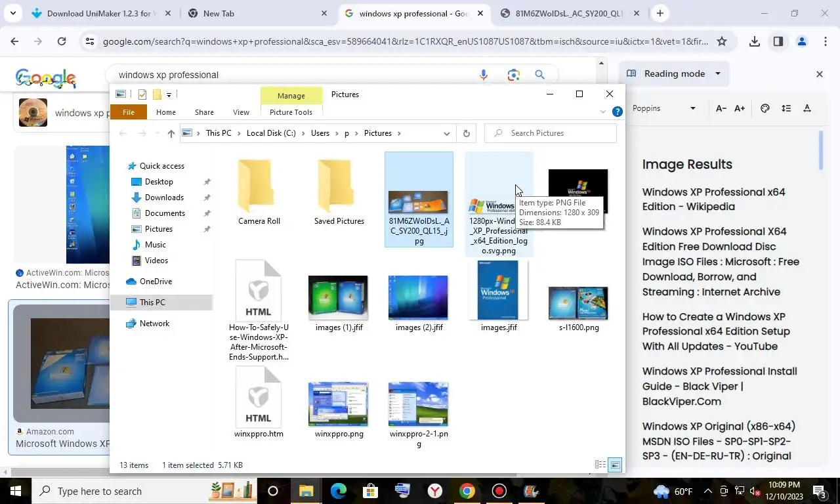Click Black Viper Install Guide link

tap(719, 386)
